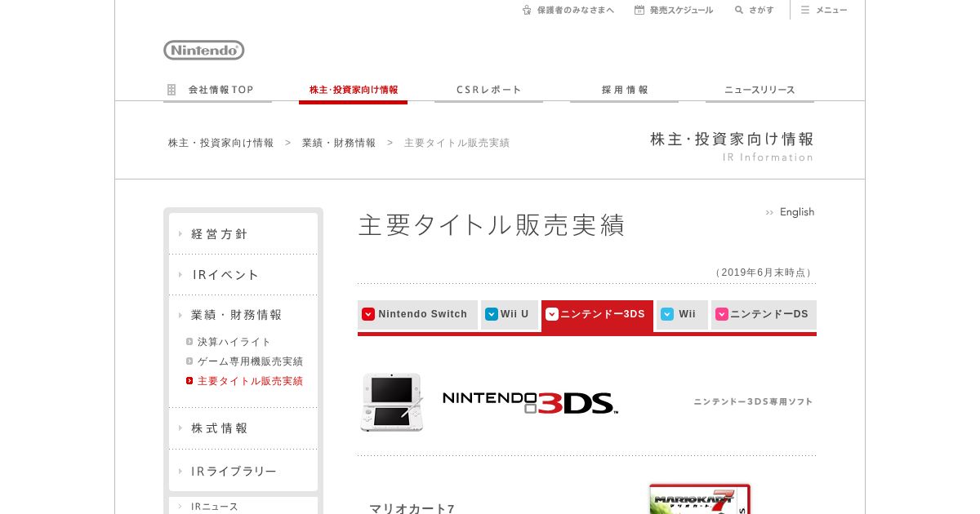980x514 pixels.
Task: Click red bullet icon beside 主要タイトル販売実績
Action: (189, 381)
